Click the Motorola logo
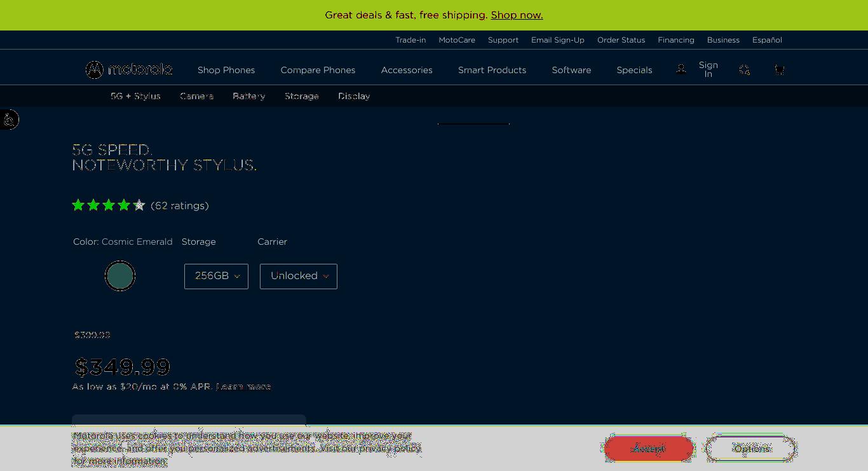 tap(129, 69)
